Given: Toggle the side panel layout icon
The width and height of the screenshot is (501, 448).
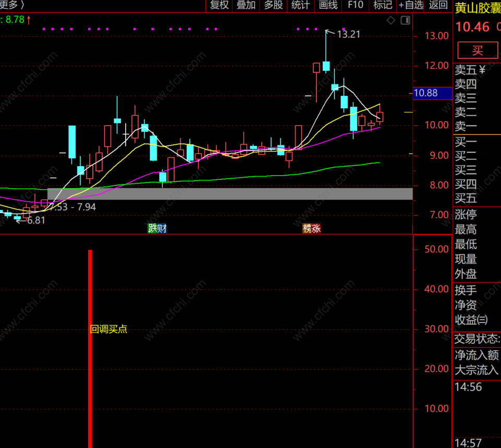Looking at the screenshot, I should pyautogui.click(x=405, y=20).
